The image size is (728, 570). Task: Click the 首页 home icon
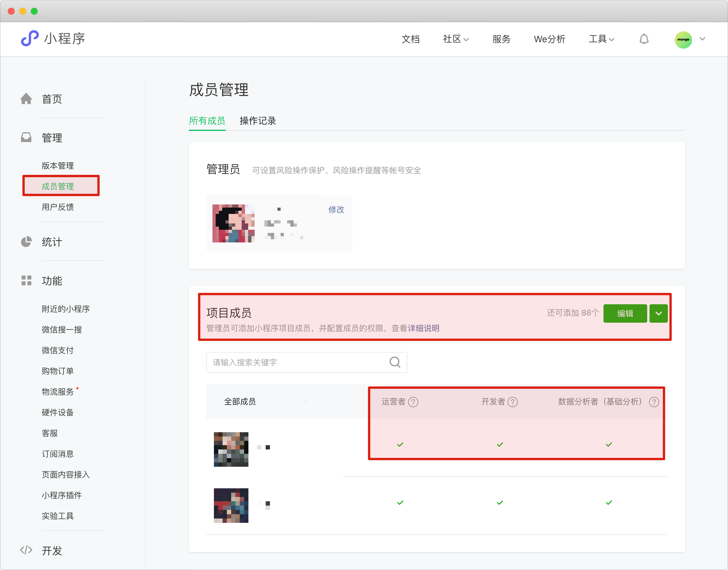click(26, 99)
